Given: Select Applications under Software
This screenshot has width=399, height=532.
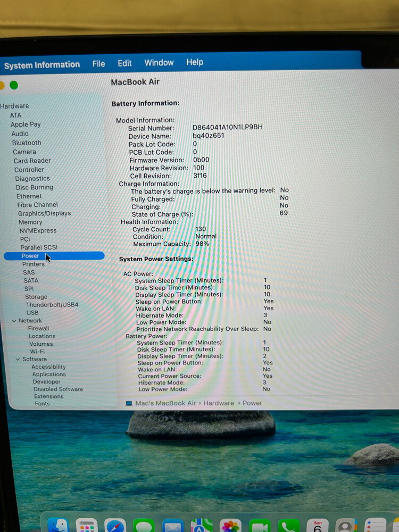Looking at the screenshot, I should (x=49, y=374).
